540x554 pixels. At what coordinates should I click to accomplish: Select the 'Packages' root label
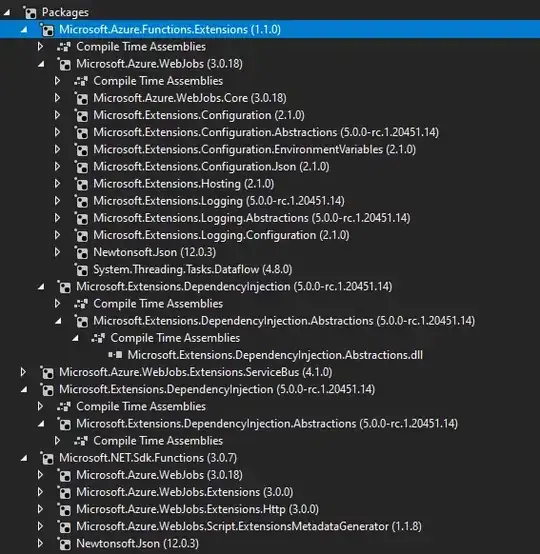pyautogui.click(x=65, y=12)
